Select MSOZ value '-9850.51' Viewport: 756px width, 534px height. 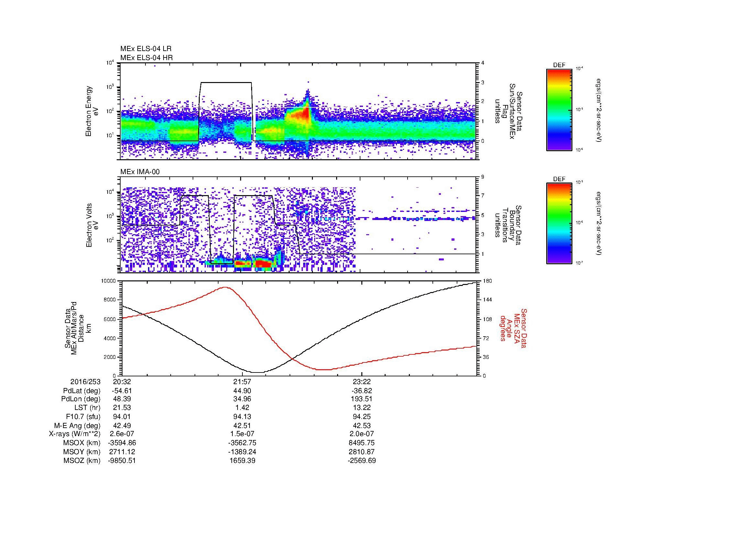(x=122, y=461)
